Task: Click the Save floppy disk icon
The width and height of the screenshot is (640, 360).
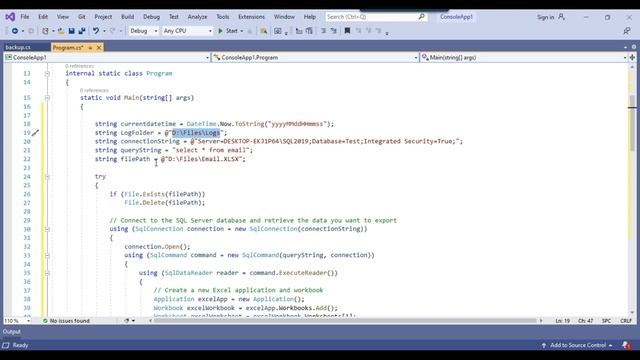Action: pos(71,31)
